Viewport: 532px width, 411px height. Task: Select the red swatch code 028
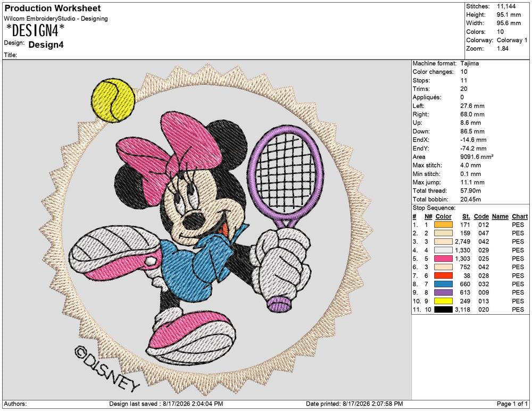[444, 275]
